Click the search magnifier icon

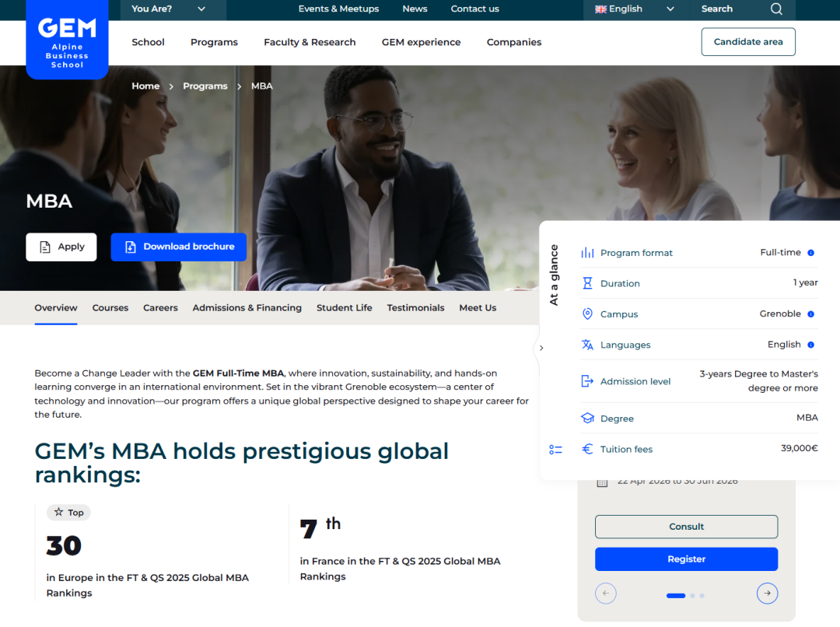[x=776, y=9]
